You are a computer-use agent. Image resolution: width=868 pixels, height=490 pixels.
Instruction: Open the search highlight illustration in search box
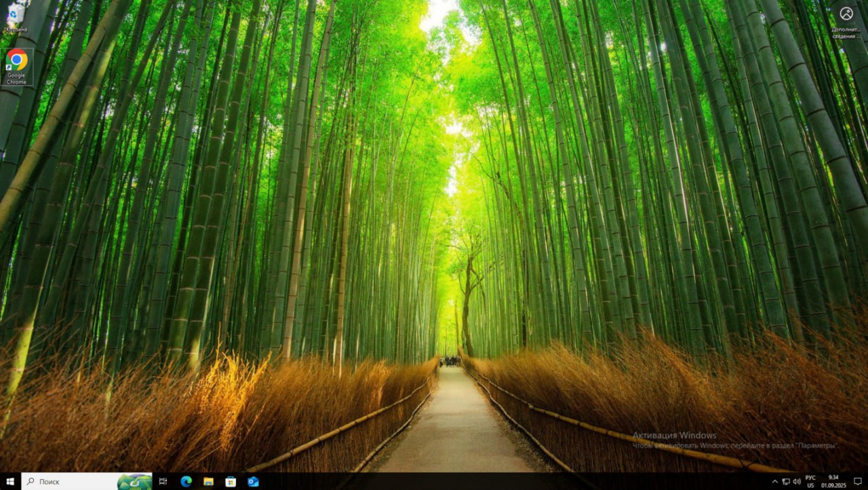134,481
